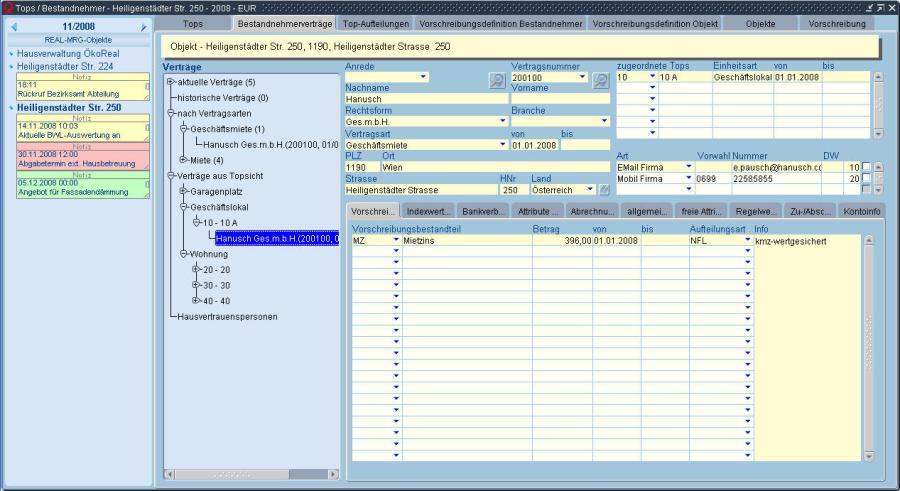The width and height of the screenshot is (900, 491).
Task: Expand Wohnung 30 - 30 node
Action: 196,285
